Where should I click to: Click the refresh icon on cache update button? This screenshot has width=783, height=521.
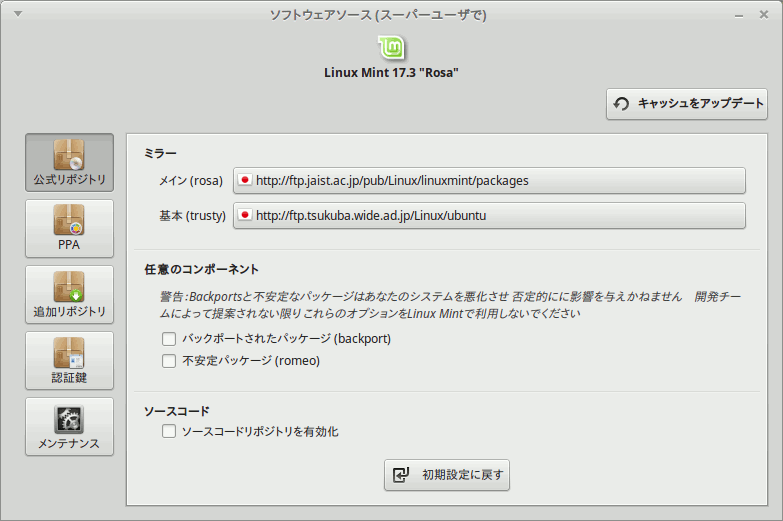(621, 104)
